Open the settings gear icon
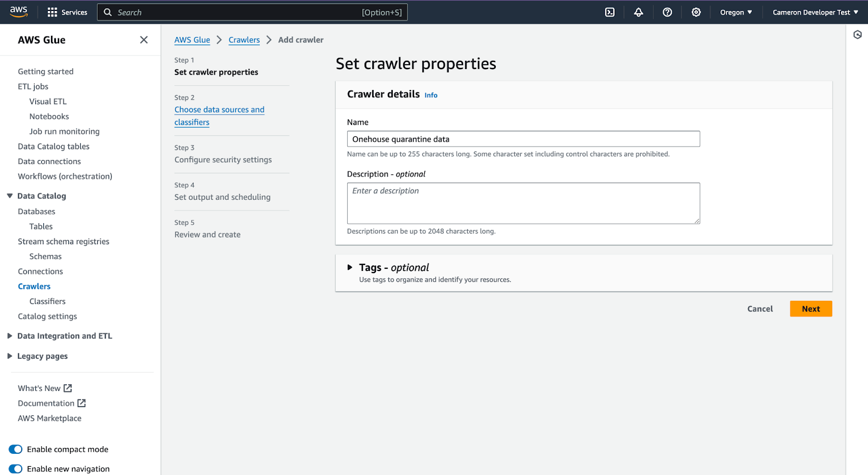 pos(696,12)
